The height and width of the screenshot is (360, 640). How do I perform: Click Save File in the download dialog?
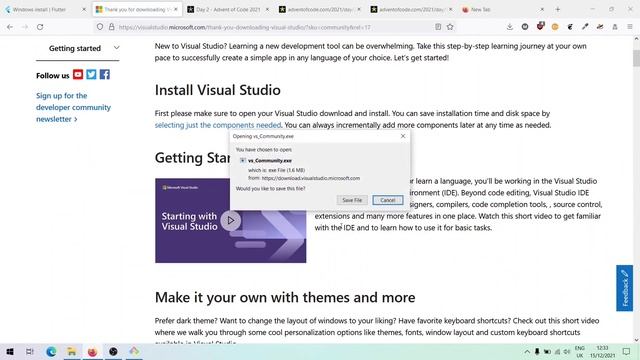[x=352, y=200]
